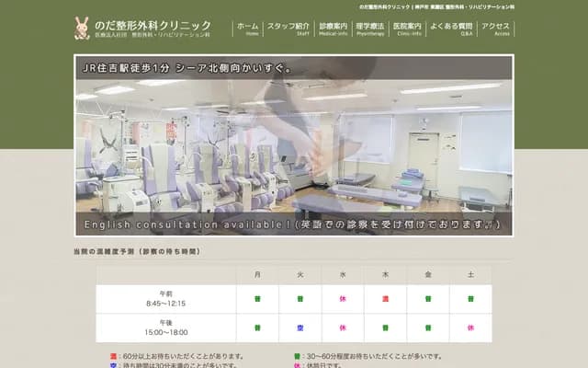
Task: Click the English consultation available banner caption
Action: coord(293,224)
